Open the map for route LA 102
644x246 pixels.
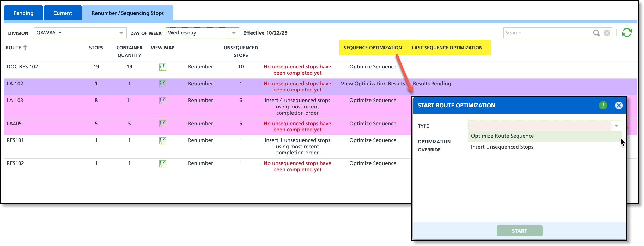pyautogui.click(x=163, y=84)
